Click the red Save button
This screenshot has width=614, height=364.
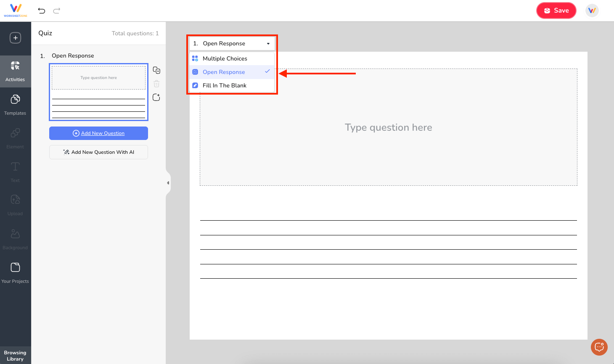[x=556, y=11]
